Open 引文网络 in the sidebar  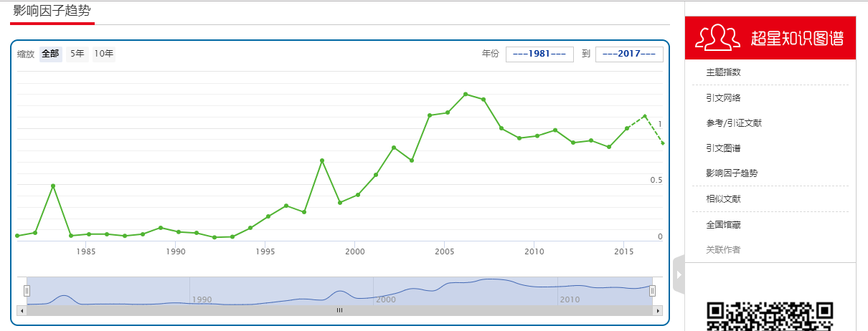723,98
